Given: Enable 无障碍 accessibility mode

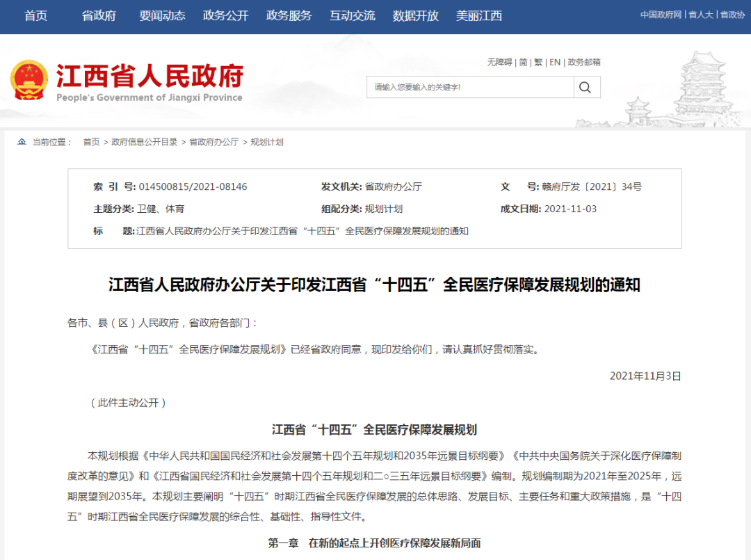Looking at the screenshot, I should pos(499,63).
